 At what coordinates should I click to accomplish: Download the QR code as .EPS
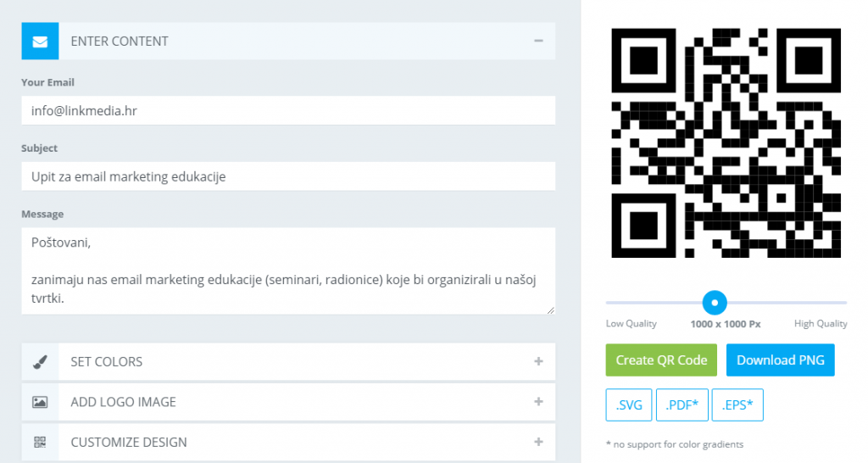tap(737, 405)
